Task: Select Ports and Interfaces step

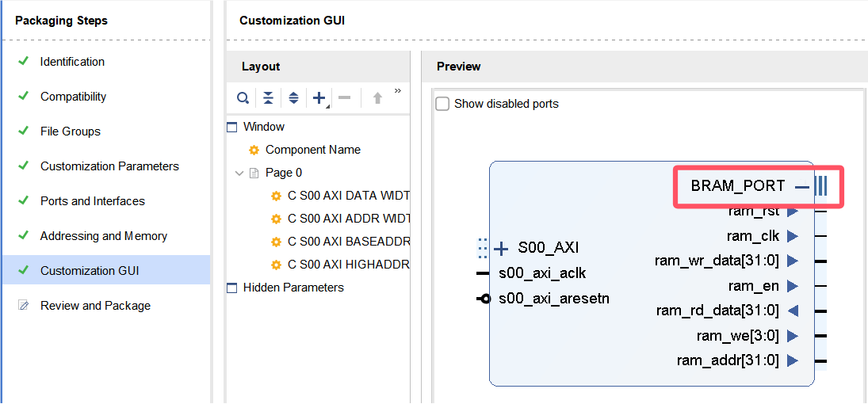Action: (x=93, y=201)
